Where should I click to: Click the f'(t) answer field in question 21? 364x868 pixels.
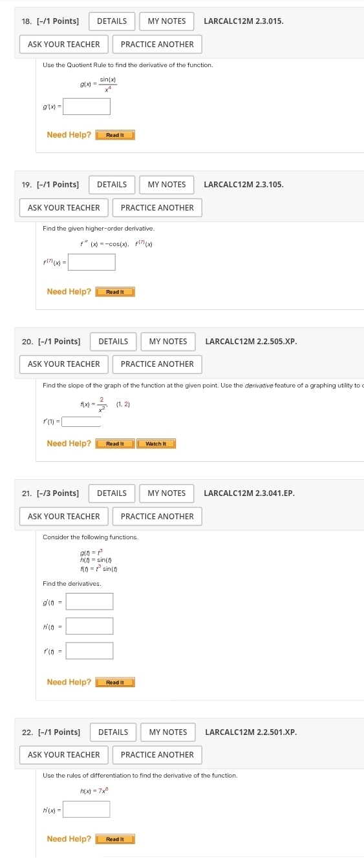tap(90, 651)
